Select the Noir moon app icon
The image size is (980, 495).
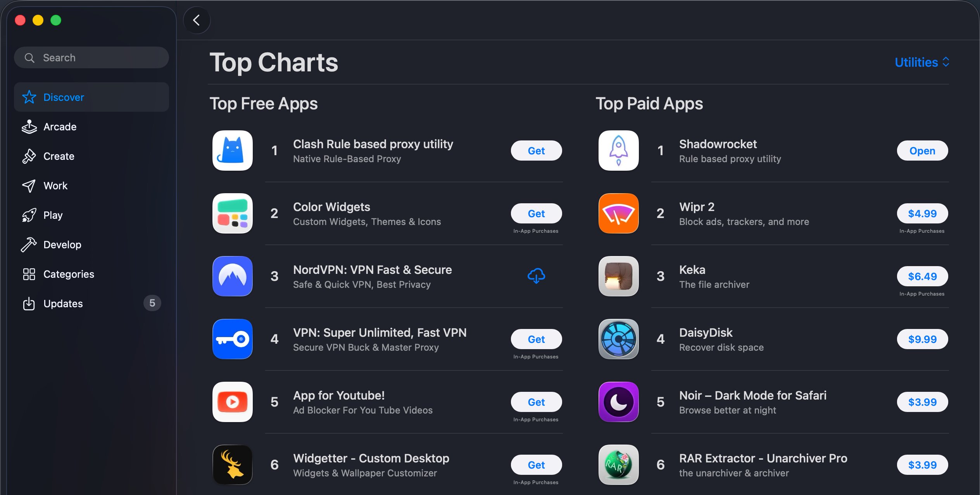pos(618,402)
